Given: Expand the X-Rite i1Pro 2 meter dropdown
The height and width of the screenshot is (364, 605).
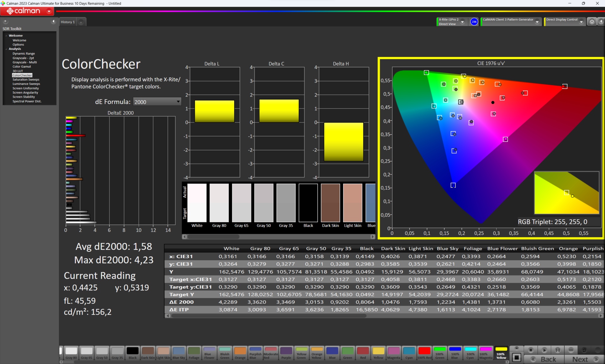Looking at the screenshot, I should pyautogui.click(x=462, y=22).
